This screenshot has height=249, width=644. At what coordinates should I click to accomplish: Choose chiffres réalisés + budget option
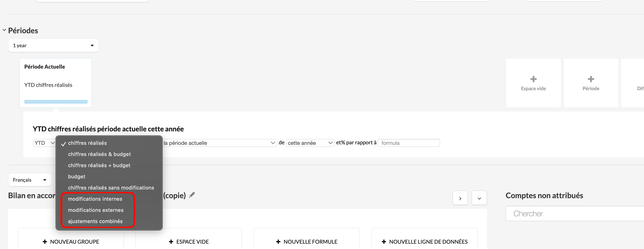click(109, 165)
